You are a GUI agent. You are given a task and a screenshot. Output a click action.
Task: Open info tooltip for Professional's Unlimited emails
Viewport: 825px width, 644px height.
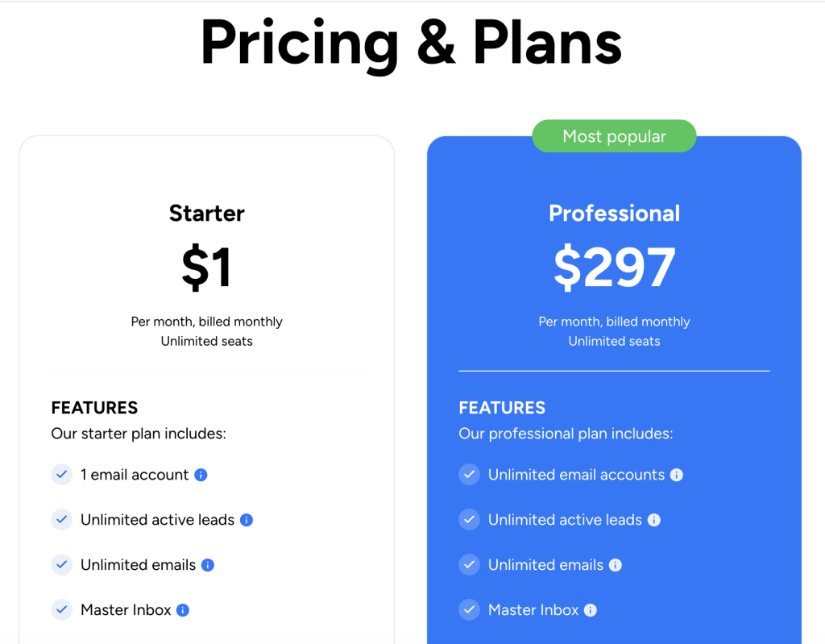pyautogui.click(x=615, y=565)
